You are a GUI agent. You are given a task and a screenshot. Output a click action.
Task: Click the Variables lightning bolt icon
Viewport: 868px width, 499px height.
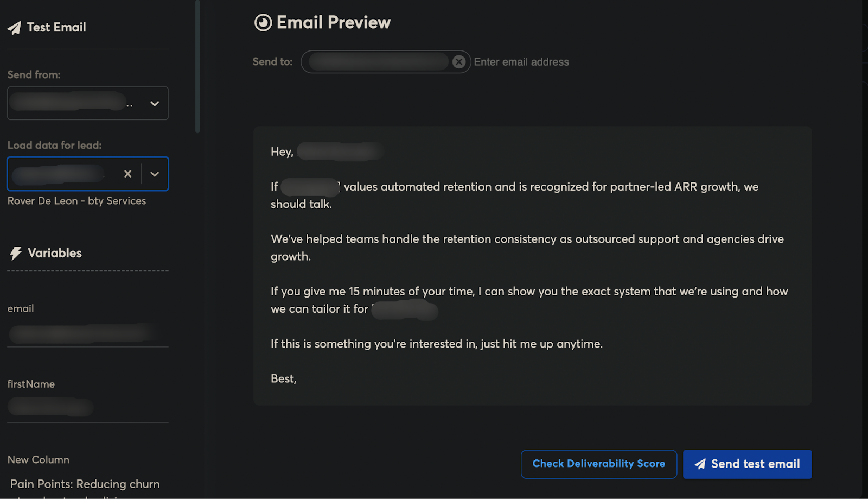pos(16,253)
